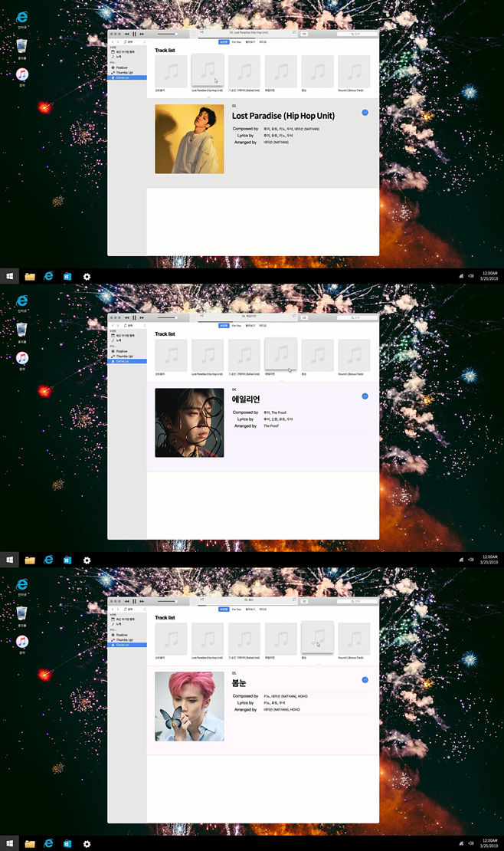The width and height of the screenshot is (504, 851).
Task: Click Round 1 (Bonus Track) tile in 볼는 window
Action: (x=354, y=639)
